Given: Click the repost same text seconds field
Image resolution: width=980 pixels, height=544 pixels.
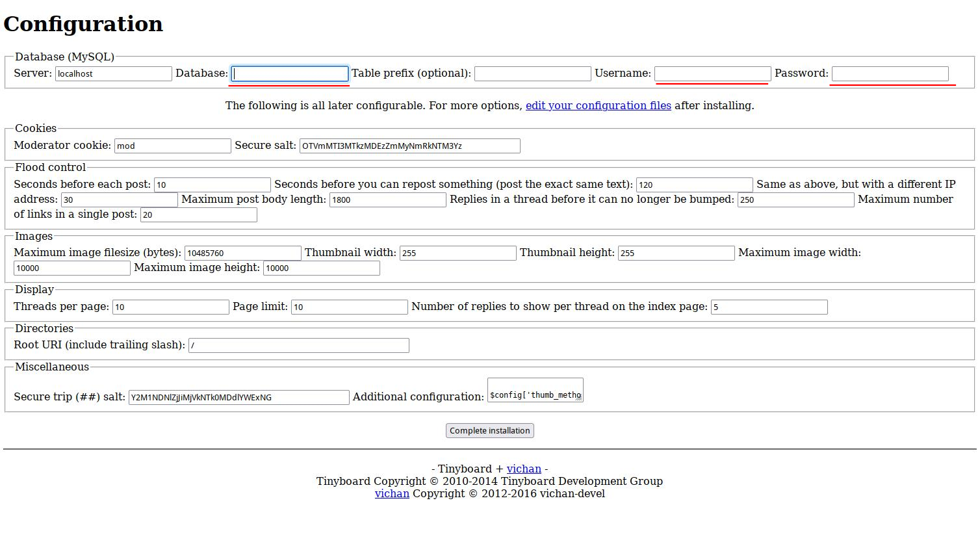Looking at the screenshot, I should point(695,185).
